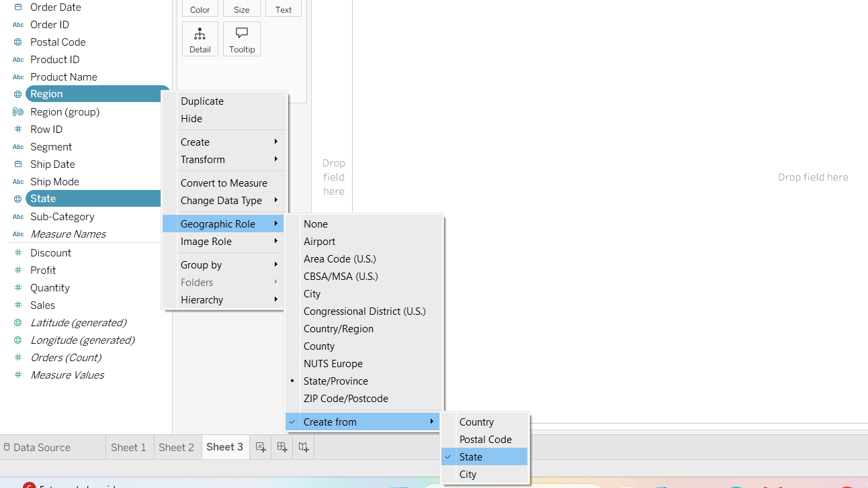Click the calendar icon beside Ship Date
The image size is (868, 488).
tap(18, 164)
